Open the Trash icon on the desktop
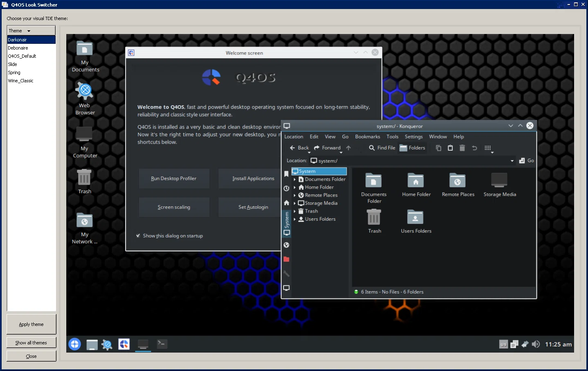The height and width of the screenshot is (371, 588). [x=85, y=181]
